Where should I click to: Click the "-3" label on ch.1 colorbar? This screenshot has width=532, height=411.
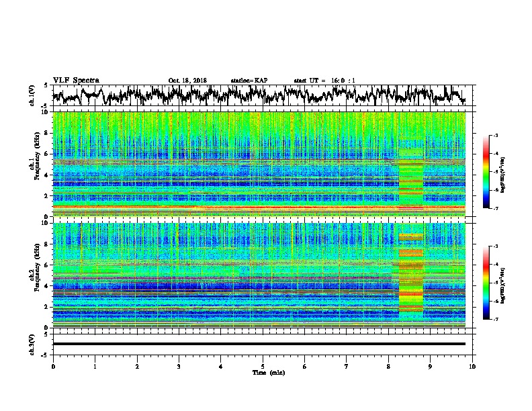click(x=495, y=136)
